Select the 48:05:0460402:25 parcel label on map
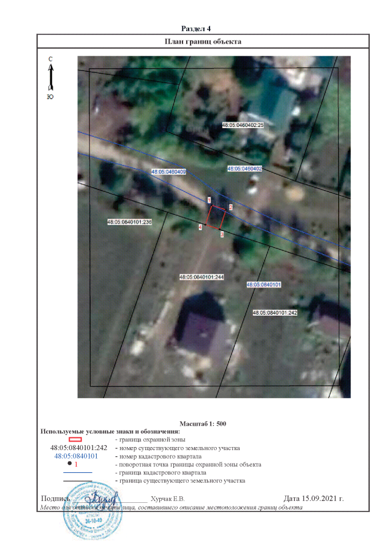The height and width of the screenshot is (555, 392). pos(243,125)
